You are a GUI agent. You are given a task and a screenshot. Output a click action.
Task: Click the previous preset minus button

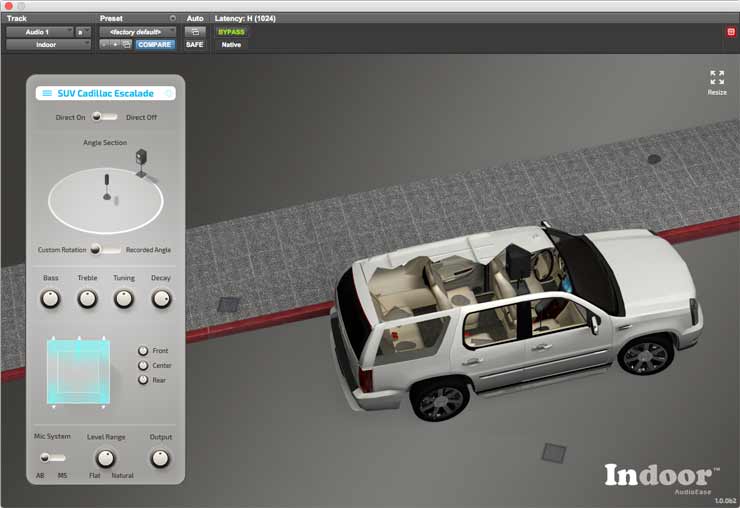(105, 44)
